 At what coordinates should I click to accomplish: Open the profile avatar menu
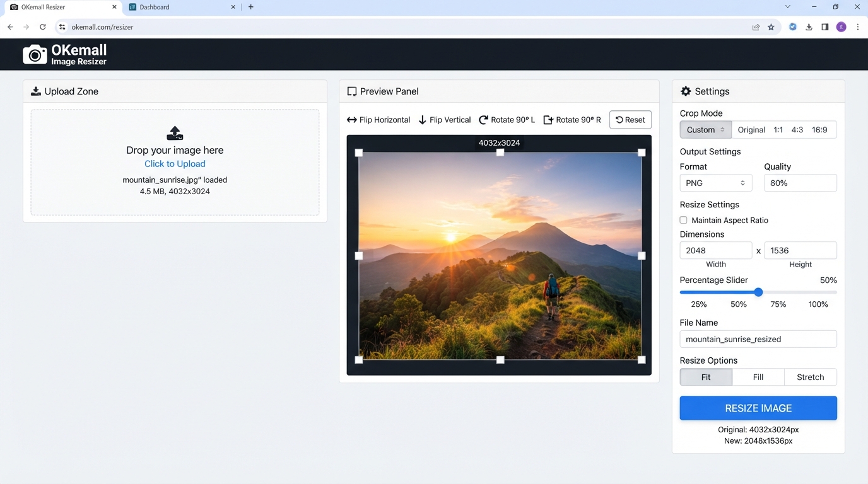click(x=841, y=27)
